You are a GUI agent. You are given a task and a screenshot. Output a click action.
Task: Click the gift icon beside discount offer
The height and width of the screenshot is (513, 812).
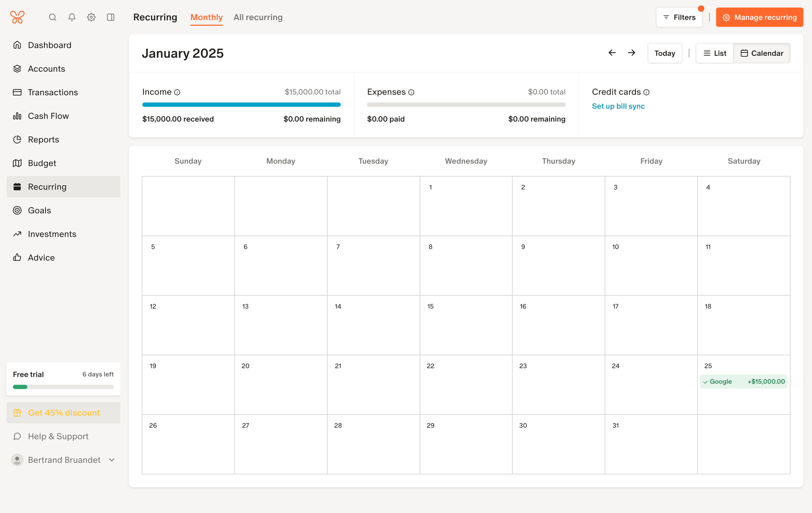point(17,413)
